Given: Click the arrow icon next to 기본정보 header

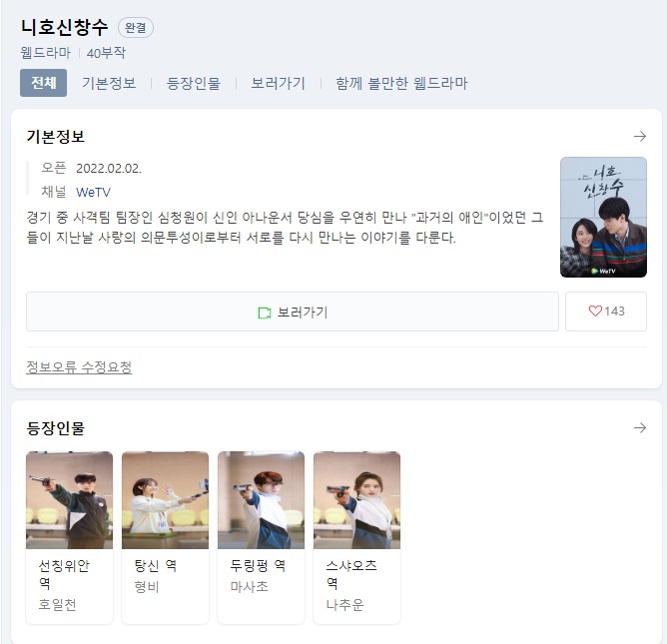Looking at the screenshot, I should (x=639, y=137).
